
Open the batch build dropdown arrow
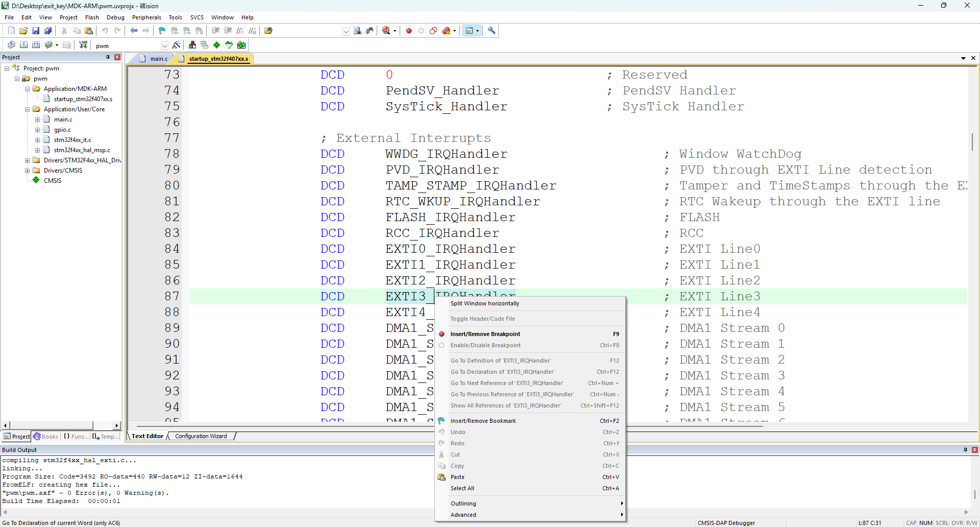57,45
